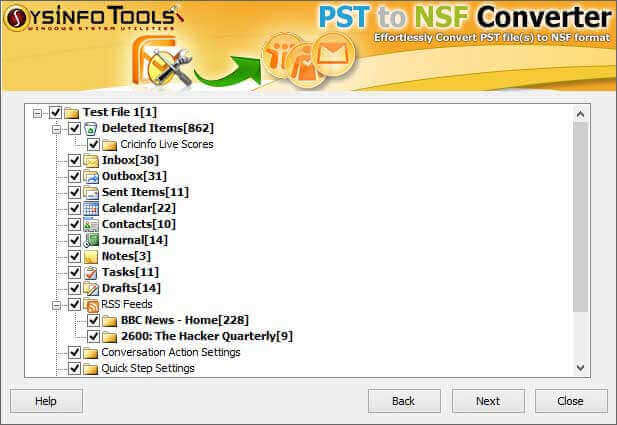Select the "Quick Step Settings" label

click(x=148, y=368)
